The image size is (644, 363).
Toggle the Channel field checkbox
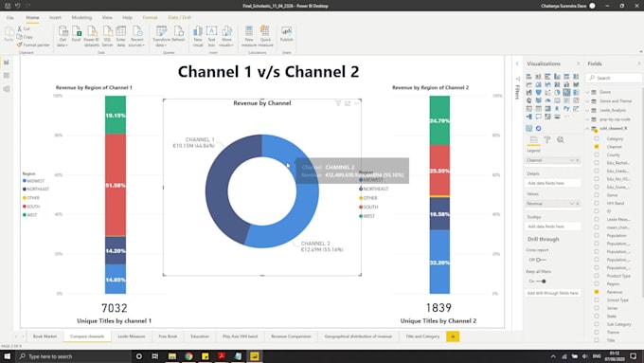click(597, 147)
